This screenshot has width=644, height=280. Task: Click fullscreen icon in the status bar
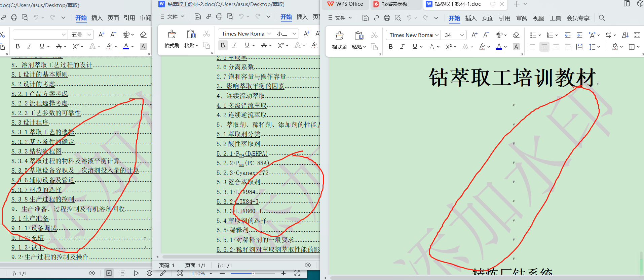(x=297, y=273)
